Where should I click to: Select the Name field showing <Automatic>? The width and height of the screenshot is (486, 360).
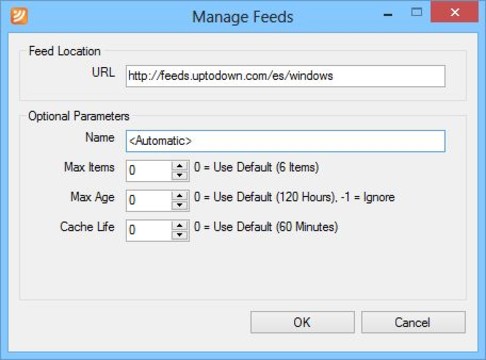coord(285,141)
